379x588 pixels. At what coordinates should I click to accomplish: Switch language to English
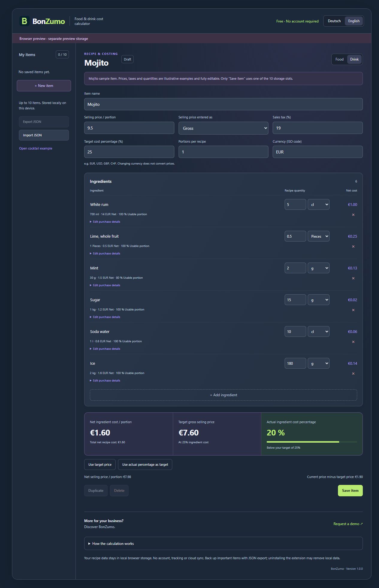[354, 21]
